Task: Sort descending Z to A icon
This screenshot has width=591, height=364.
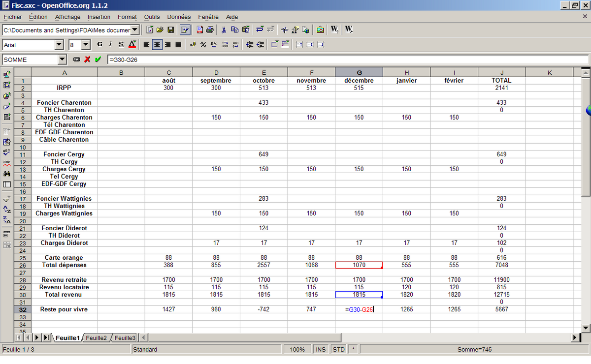Action: (x=7, y=220)
